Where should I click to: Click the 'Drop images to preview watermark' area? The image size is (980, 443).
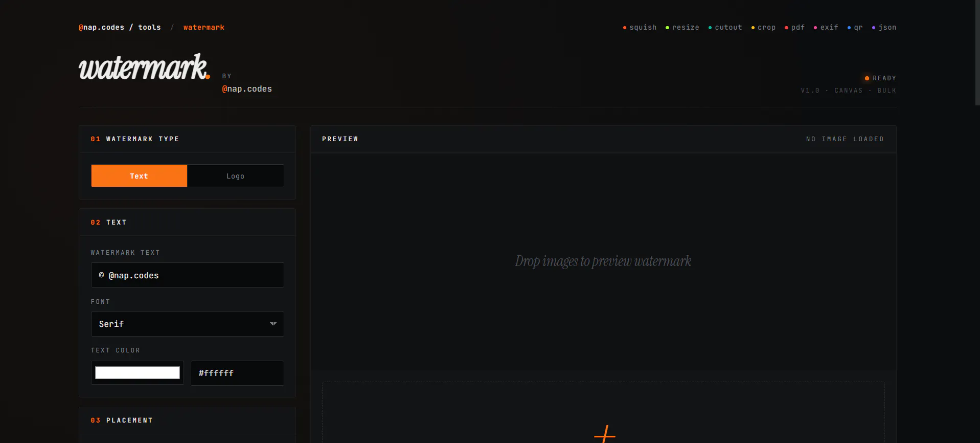[603, 261]
